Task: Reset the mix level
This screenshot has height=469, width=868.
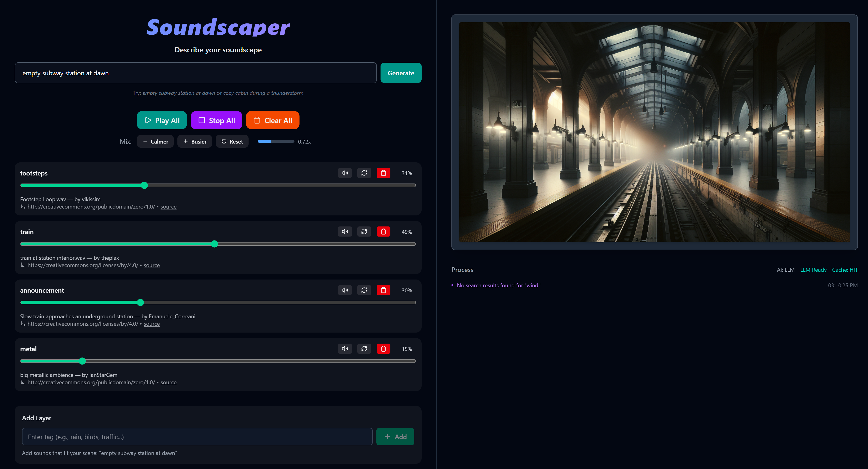Action: pyautogui.click(x=232, y=142)
